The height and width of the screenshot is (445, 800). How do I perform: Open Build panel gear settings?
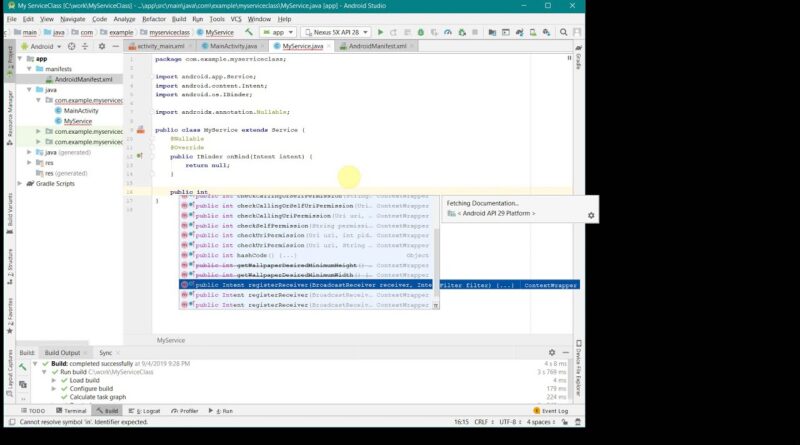pyautogui.click(x=552, y=353)
